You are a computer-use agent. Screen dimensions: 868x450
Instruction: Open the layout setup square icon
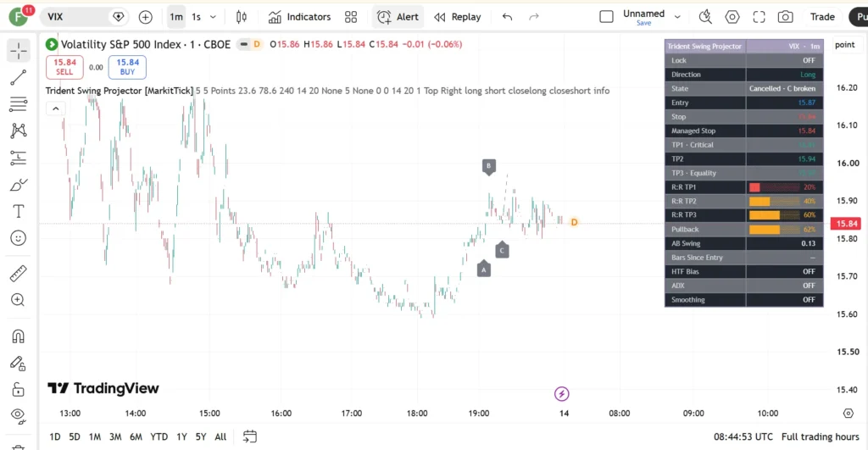tap(606, 17)
